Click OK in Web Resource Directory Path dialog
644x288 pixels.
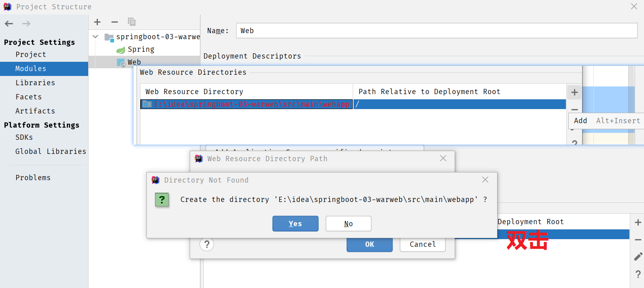click(x=369, y=244)
